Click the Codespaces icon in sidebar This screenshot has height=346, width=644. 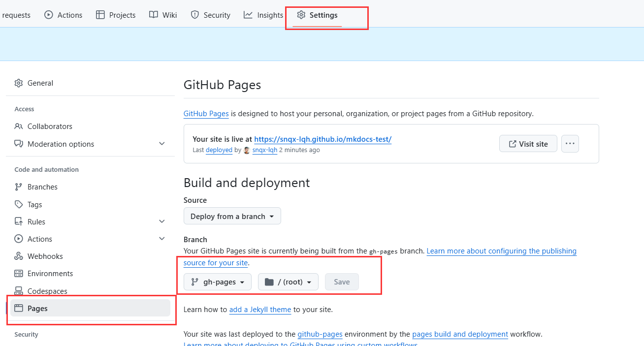tap(19, 291)
